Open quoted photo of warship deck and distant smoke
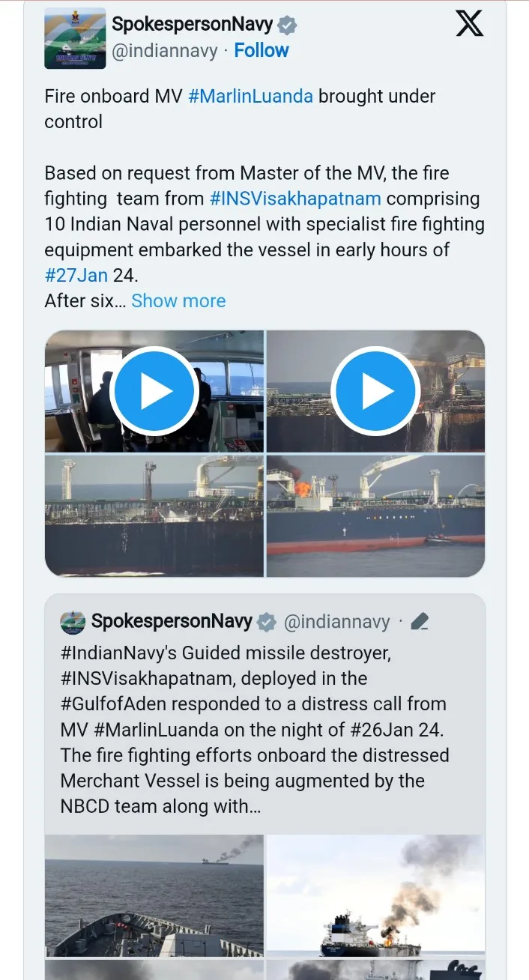Viewport: 529px width, 980px height. coord(154,895)
